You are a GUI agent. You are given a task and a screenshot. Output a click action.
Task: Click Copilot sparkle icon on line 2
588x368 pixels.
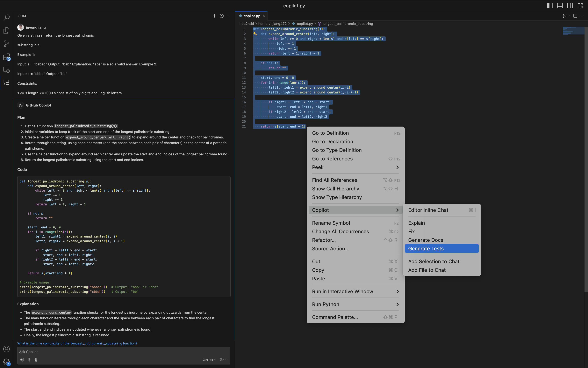point(255,34)
